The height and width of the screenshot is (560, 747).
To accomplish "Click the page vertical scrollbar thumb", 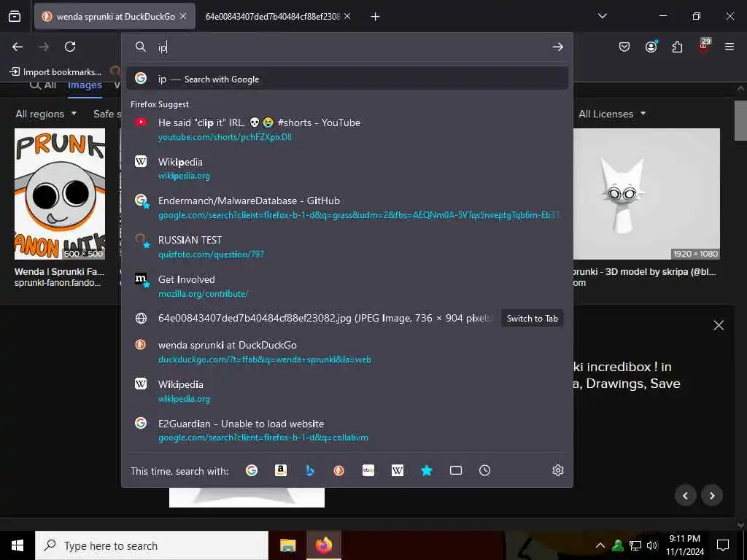I will pyautogui.click(x=740, y=120).
